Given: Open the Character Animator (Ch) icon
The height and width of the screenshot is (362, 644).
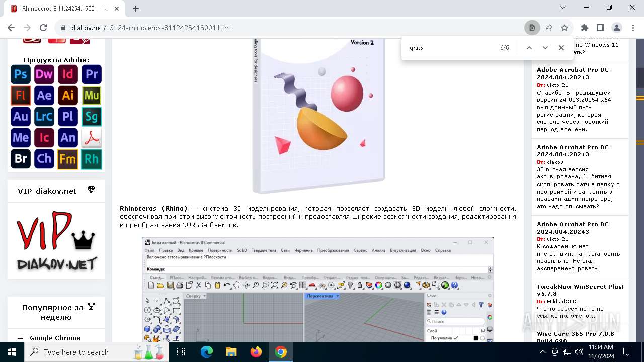Looking at the screenshot, I should 44,159.
